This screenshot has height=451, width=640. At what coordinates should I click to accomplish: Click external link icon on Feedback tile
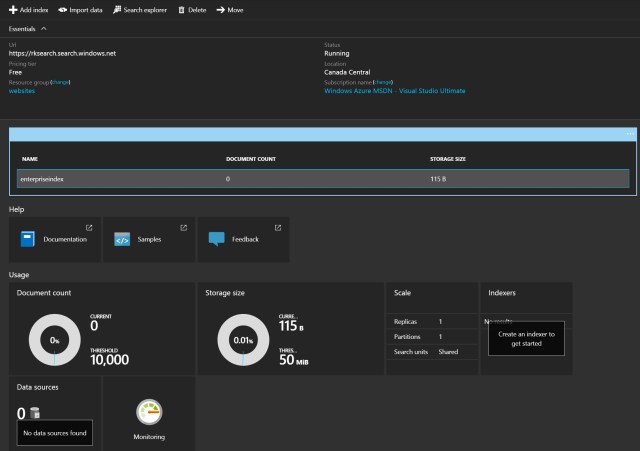click(x=278, y=228)
